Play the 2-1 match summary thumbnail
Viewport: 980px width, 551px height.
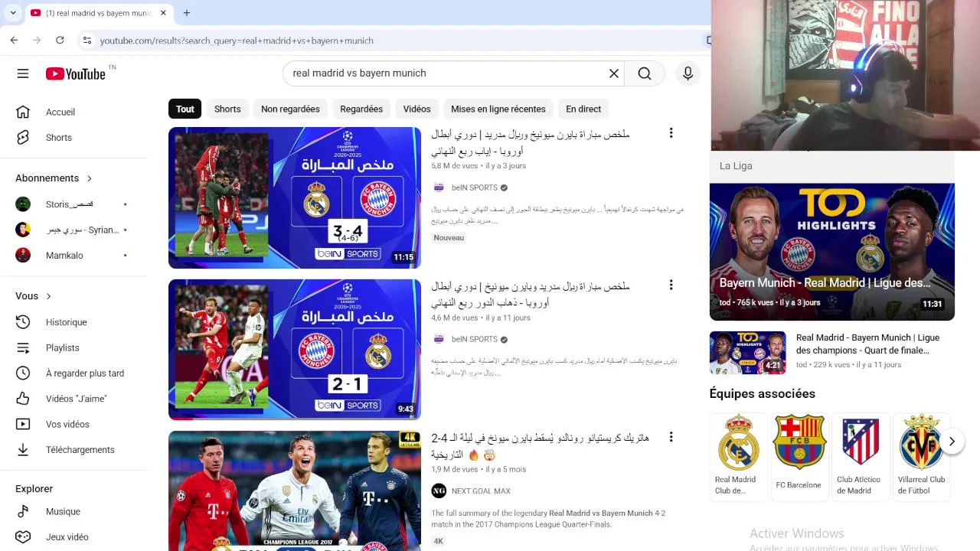click(295, 350)
